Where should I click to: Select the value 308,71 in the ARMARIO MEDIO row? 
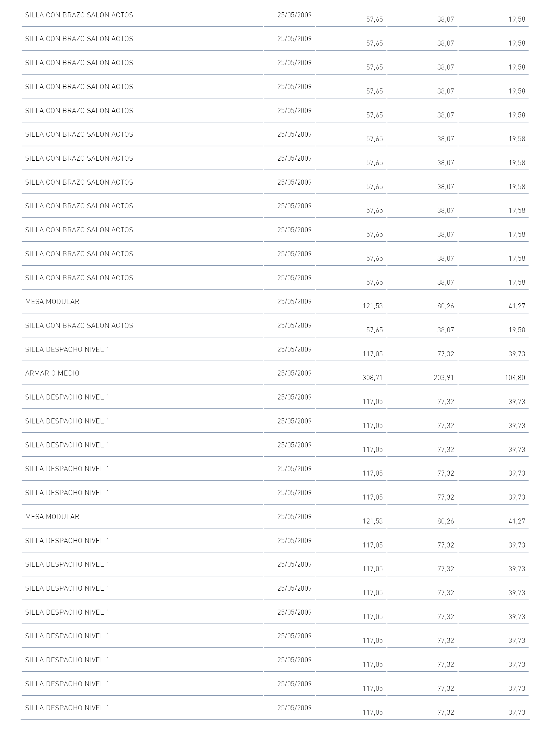pyautogui.click(x=373, y=378)
